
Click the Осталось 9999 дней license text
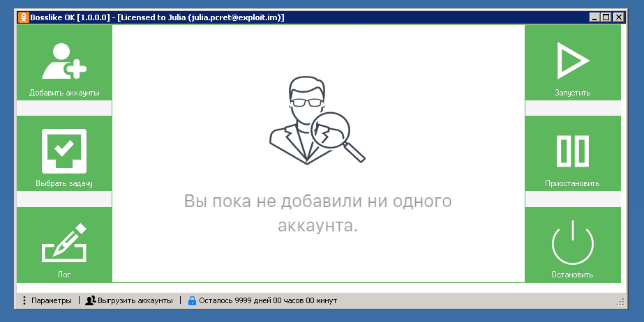point(268,300)
